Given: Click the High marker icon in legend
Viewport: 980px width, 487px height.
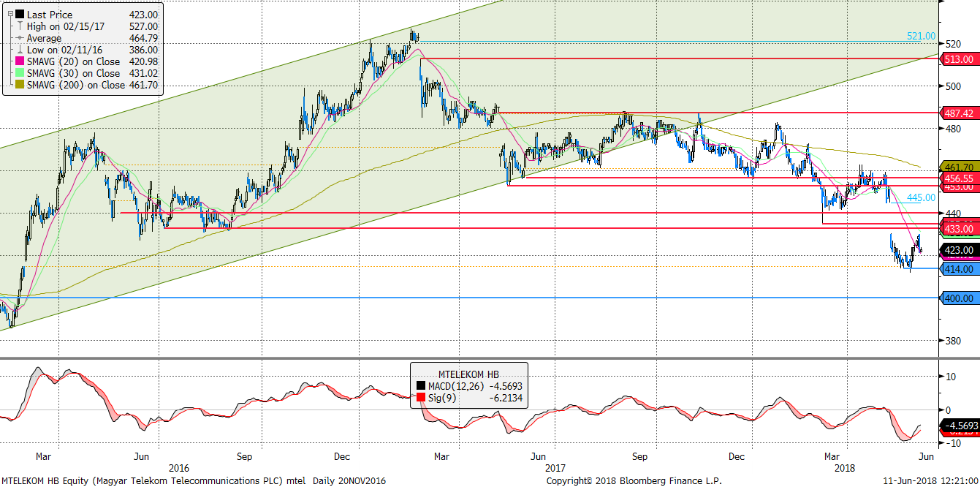Looking at the screenshot, I should click(x=19, y=26).
